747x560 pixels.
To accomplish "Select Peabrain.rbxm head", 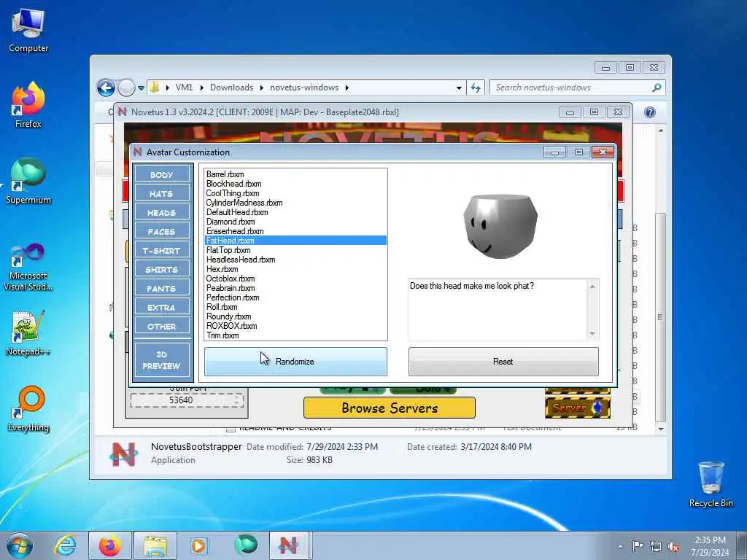I will pyautogui.click(x=295, y=288).
